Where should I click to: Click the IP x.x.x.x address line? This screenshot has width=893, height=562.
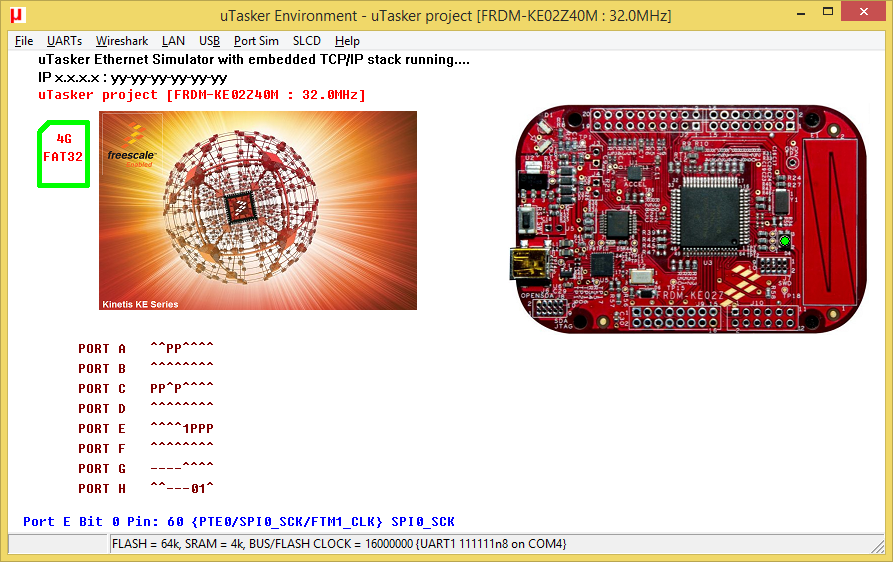[x=133, y=77]
